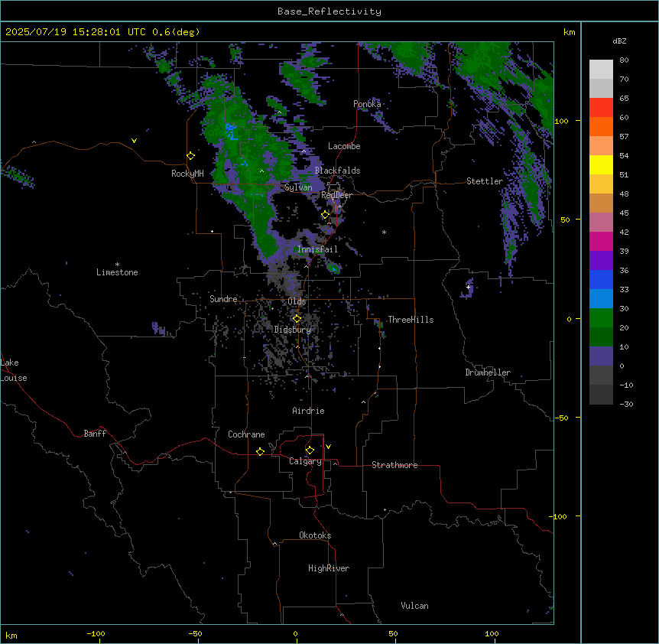Click the Cochrane town label

pos(246,434)
